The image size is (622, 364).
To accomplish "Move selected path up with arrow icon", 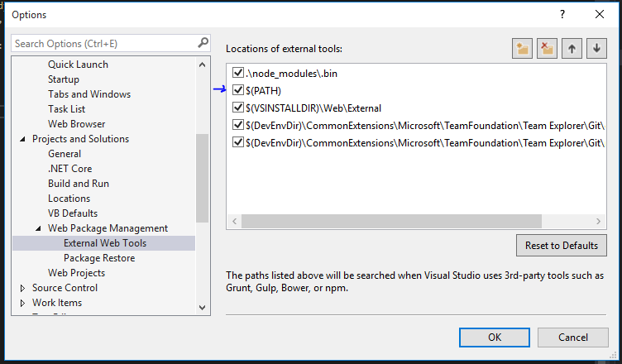I will point(572,49).
